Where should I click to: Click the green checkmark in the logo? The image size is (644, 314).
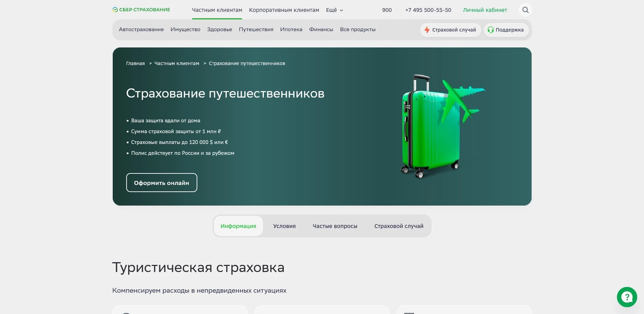pyautogui.click(x=115, y=9)
